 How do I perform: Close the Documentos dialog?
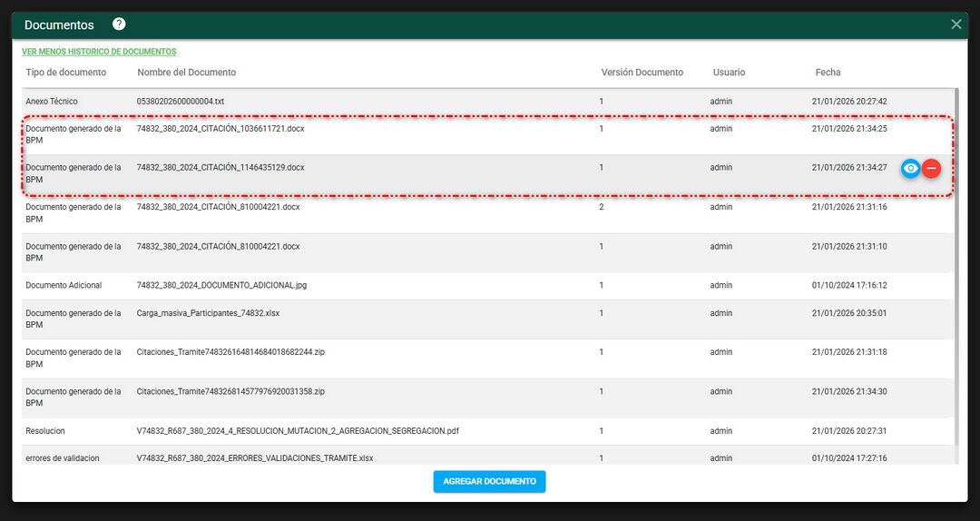tap(956, 25)
